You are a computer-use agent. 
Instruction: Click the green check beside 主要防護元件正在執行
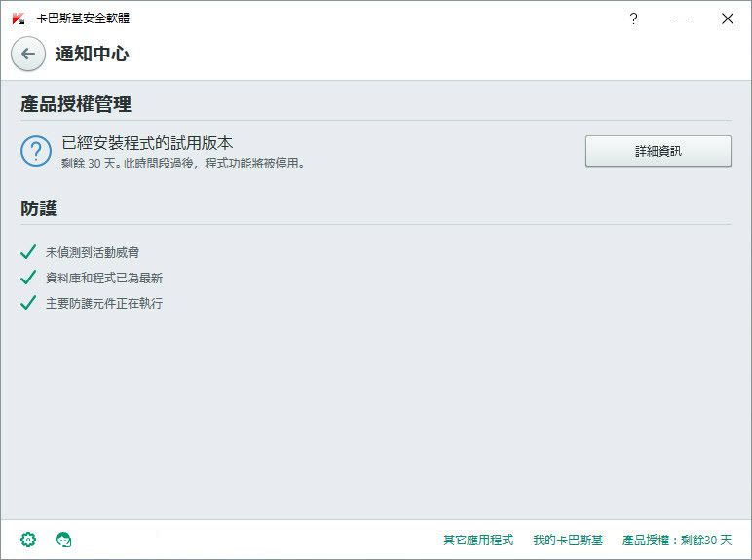(28, 303)
